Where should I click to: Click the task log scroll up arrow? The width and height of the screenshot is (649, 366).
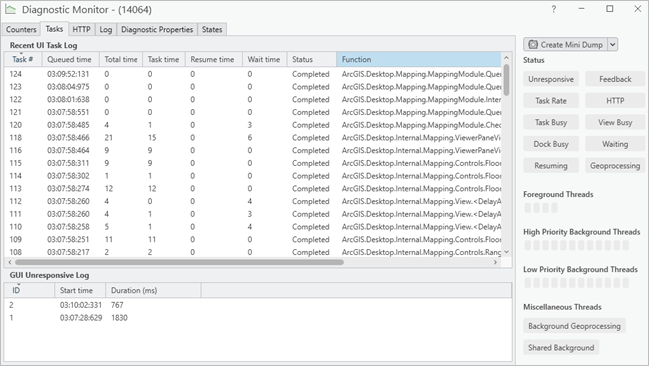tap(506, 58)
